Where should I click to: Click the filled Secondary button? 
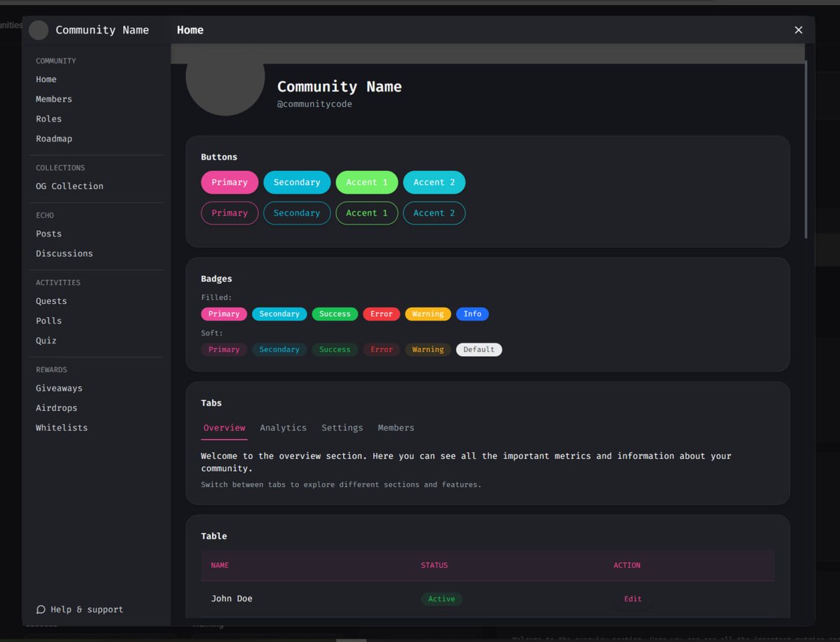[297, 182]
